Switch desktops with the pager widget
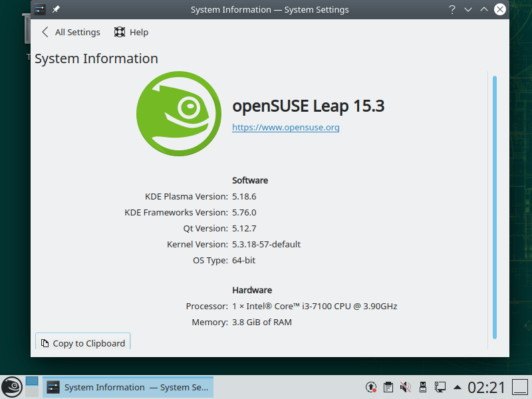532x399 pixels. pos(32,387)
